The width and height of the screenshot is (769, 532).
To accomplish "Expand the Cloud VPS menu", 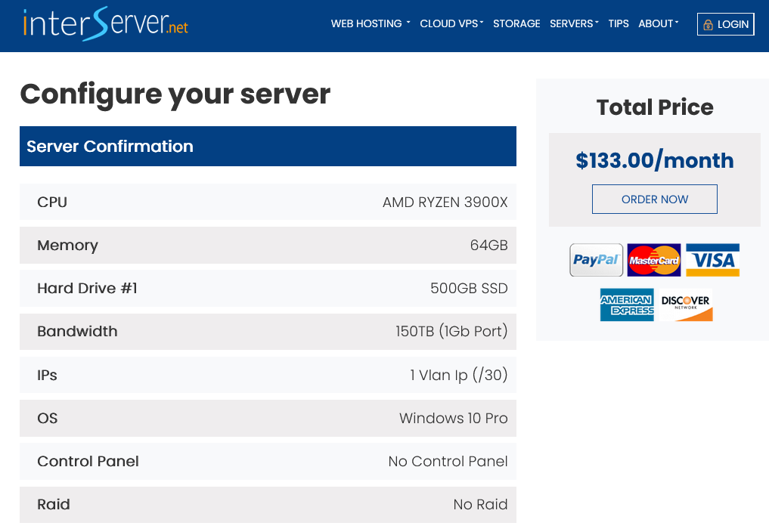I will tap(451, 23).
